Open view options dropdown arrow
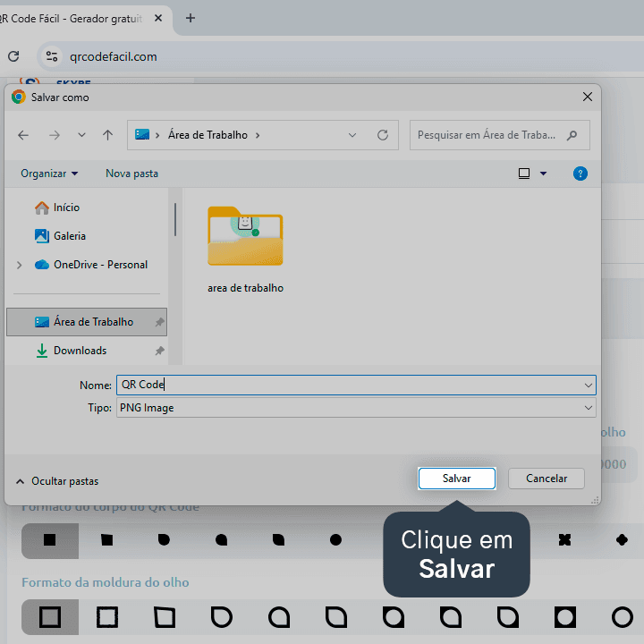The width and height of the screenshot is (644, 644). point(544,174)
